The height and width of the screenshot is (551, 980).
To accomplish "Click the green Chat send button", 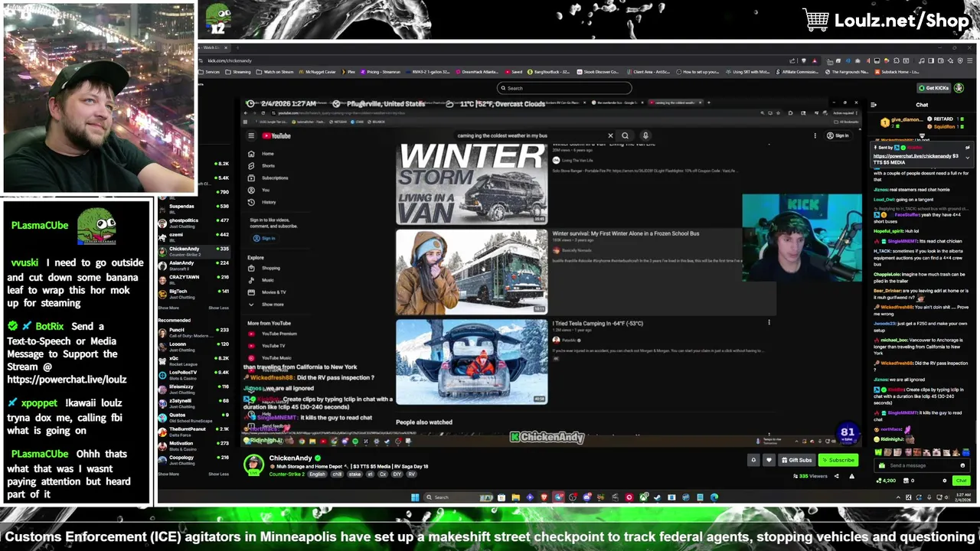I will [961, 481].
